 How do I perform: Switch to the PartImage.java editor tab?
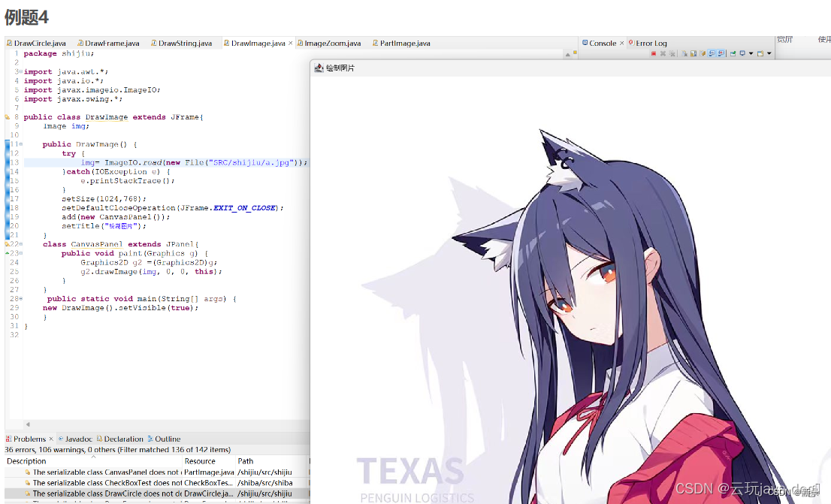pos(402,43)
